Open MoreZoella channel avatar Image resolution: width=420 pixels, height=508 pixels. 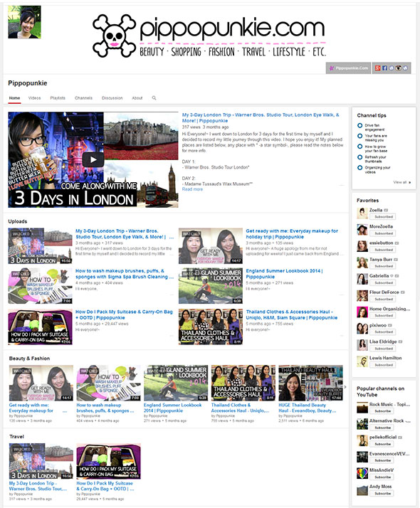362,230
